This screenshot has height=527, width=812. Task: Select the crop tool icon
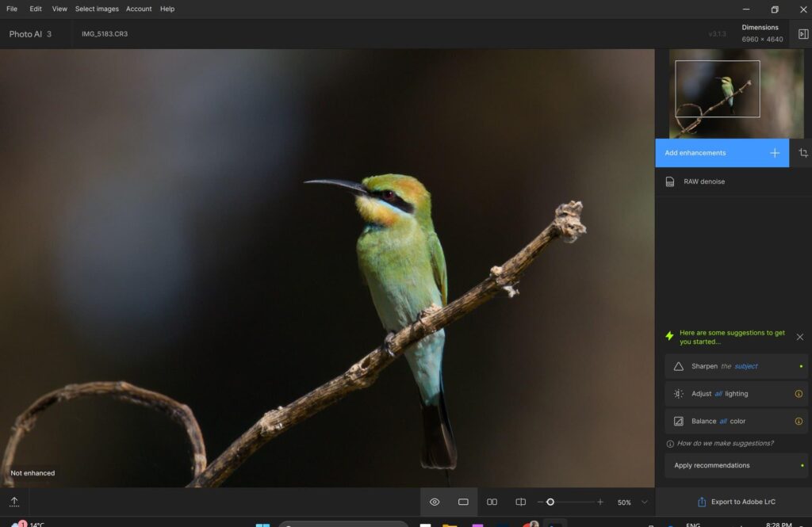point(803,153)
